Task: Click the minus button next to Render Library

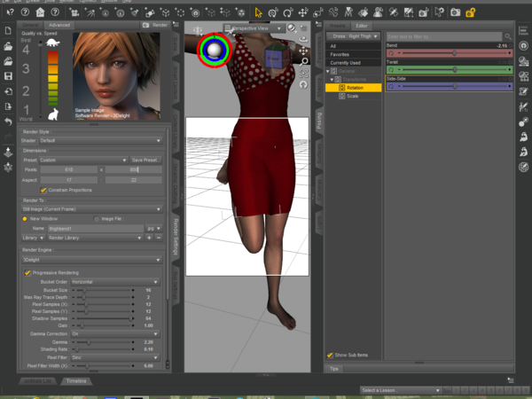Action: (159, 239)
